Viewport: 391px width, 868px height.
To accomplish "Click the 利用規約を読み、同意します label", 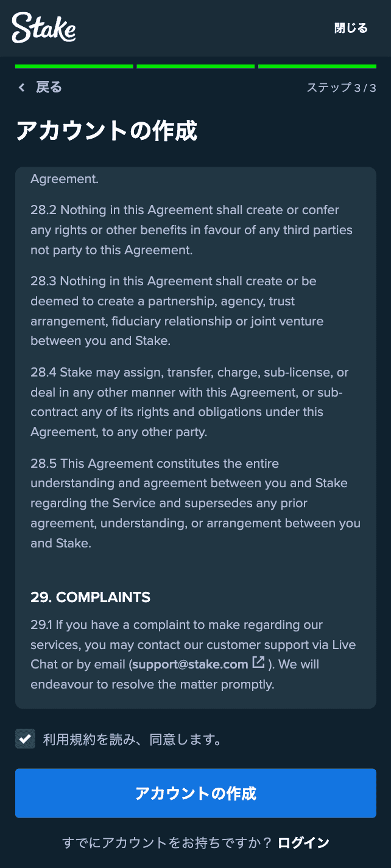I will (132, 740).
